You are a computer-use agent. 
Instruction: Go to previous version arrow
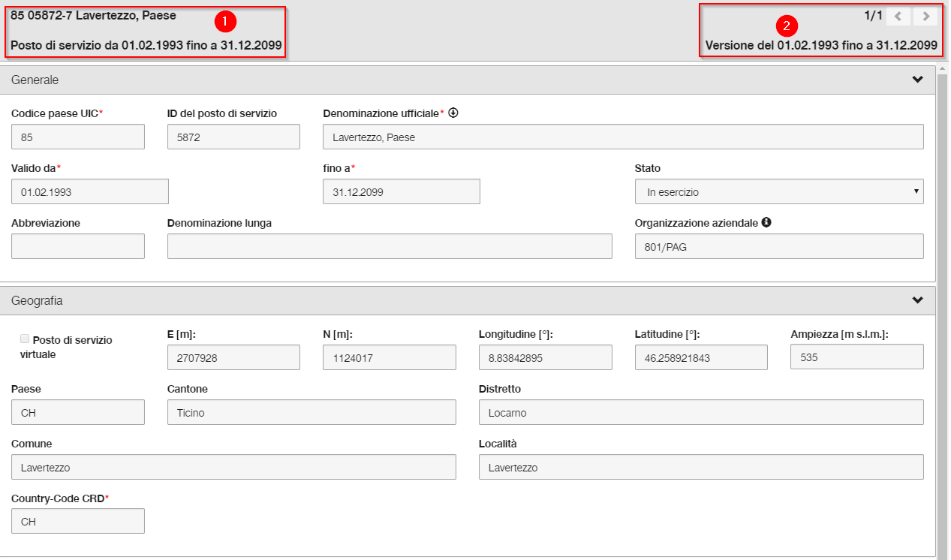tap(898, 17)
